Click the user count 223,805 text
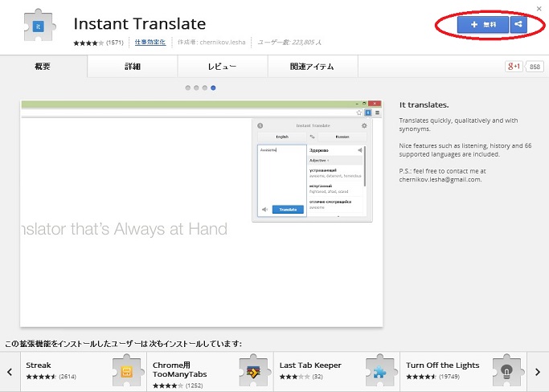 pos(289,43)
